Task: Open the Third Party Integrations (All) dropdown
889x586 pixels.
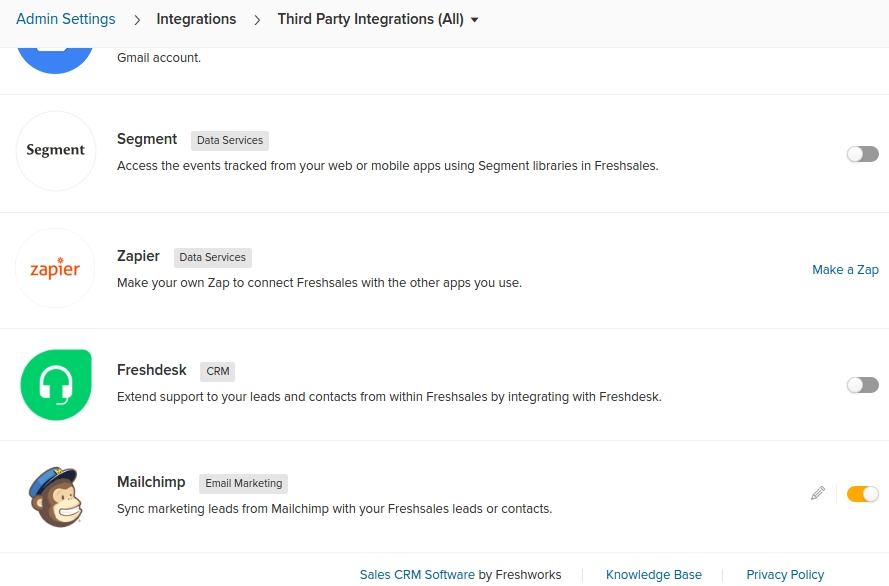Action: click(x=378, y=19)
